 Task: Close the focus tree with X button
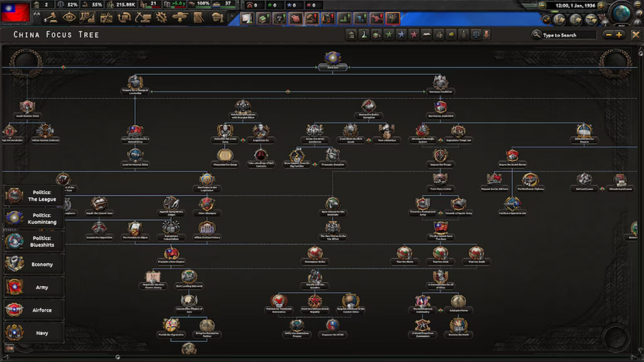pyautogui.click(x=635, y=35)
